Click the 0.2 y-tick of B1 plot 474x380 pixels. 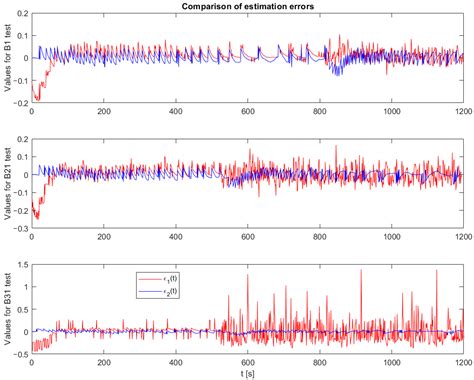point(23,14)
